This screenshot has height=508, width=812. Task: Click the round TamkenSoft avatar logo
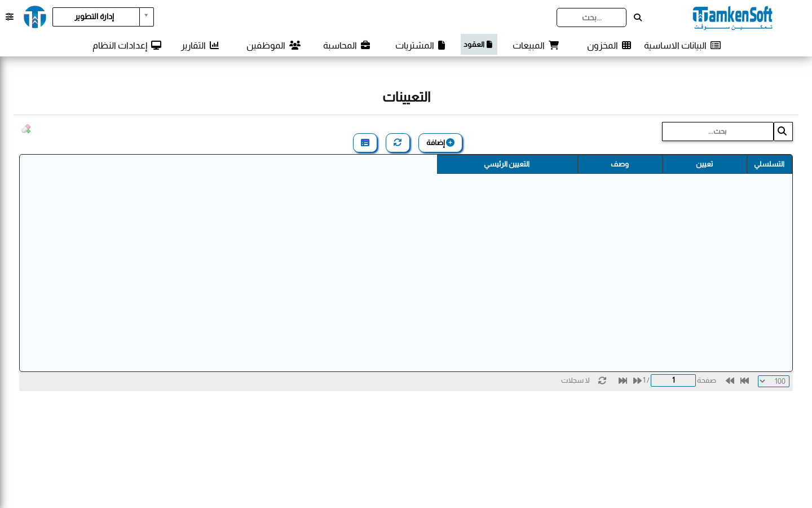pos(35,17)
